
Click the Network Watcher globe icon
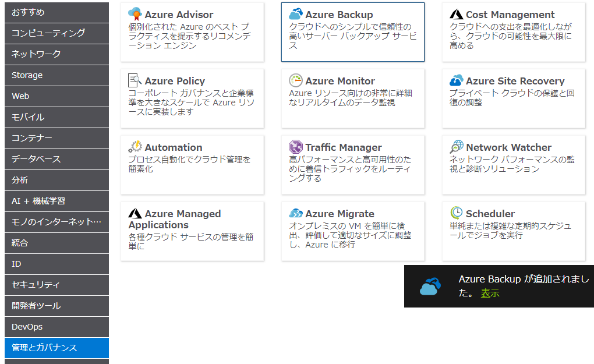click(457, 147)
